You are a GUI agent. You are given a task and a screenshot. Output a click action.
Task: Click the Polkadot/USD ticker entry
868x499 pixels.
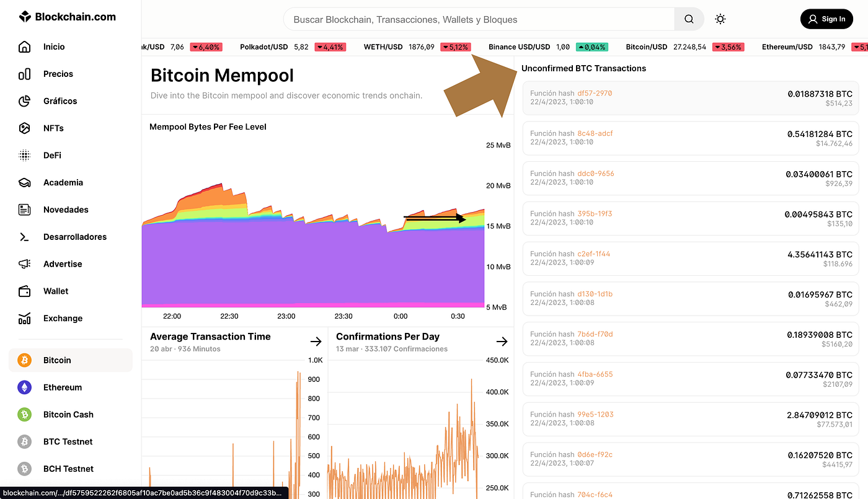(293, 47)
